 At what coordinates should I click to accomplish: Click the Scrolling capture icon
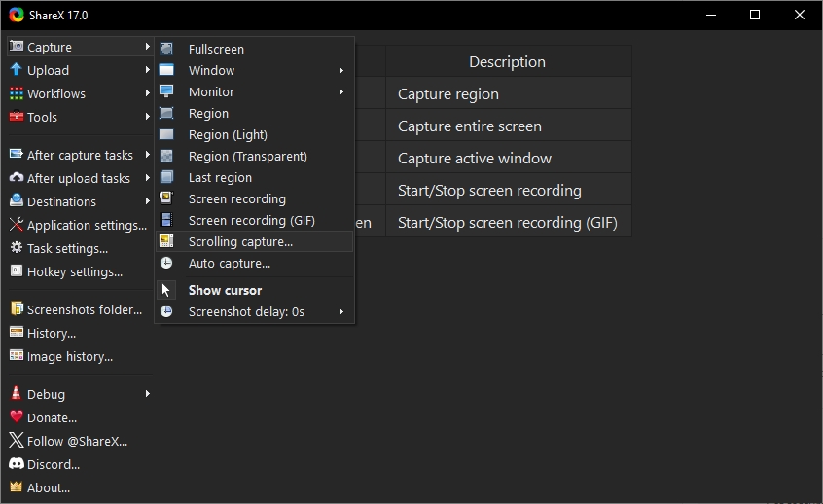coord(166,241)
